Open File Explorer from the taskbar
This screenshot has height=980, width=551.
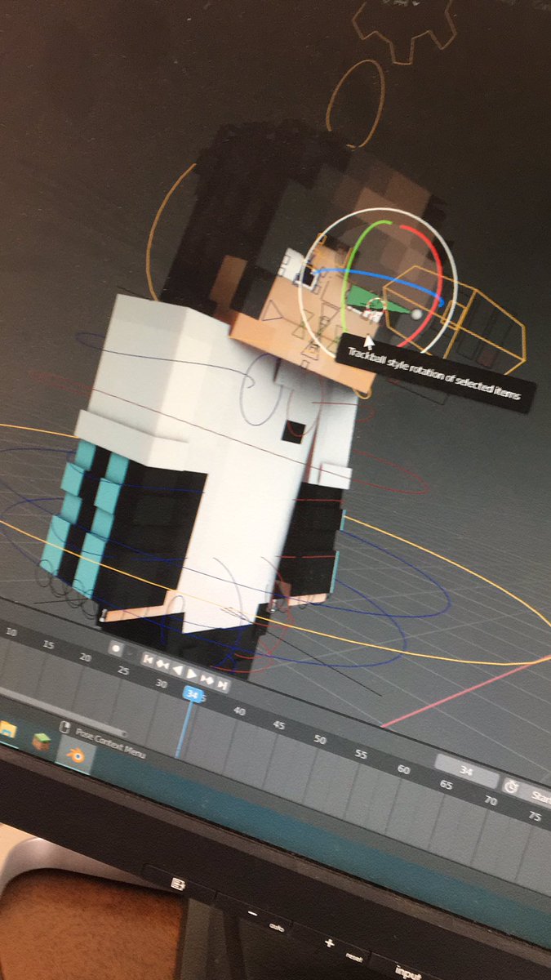(x=7, y=729)
